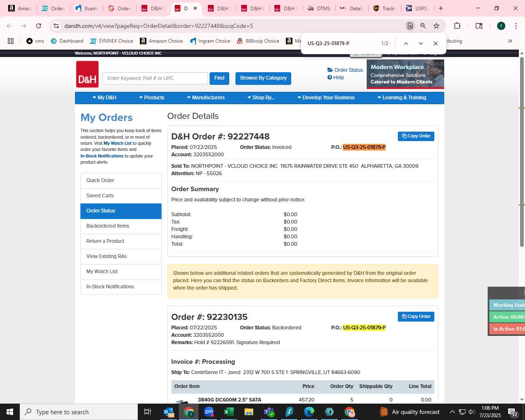This screenshot has width=525, height=420.
Task: Open Windows Start menu
Action: point(10,412)
